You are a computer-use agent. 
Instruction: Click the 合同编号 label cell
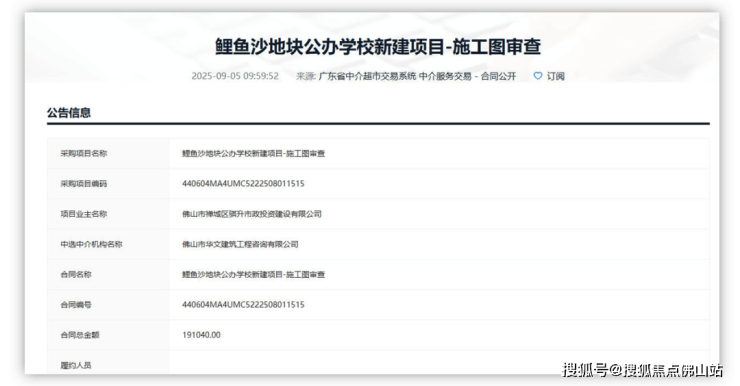(x=108, y=304)
